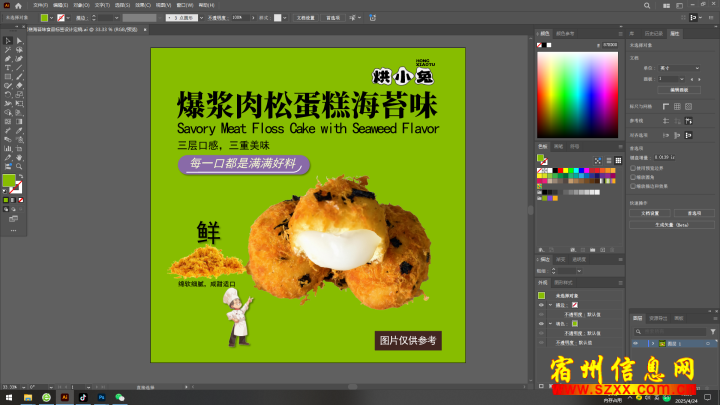Open the 文件(F) menu

point(39,5)
